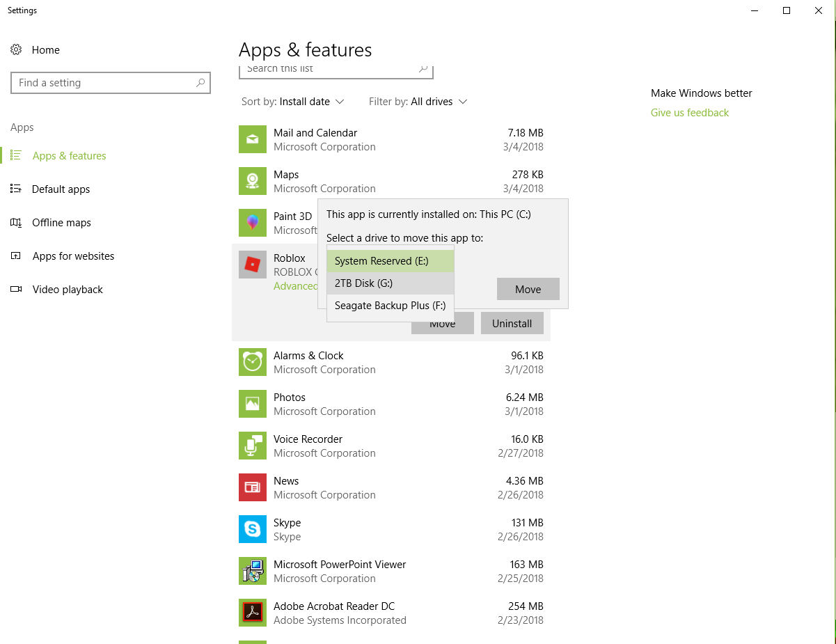Click the Roblox app icon

[253, 265]
